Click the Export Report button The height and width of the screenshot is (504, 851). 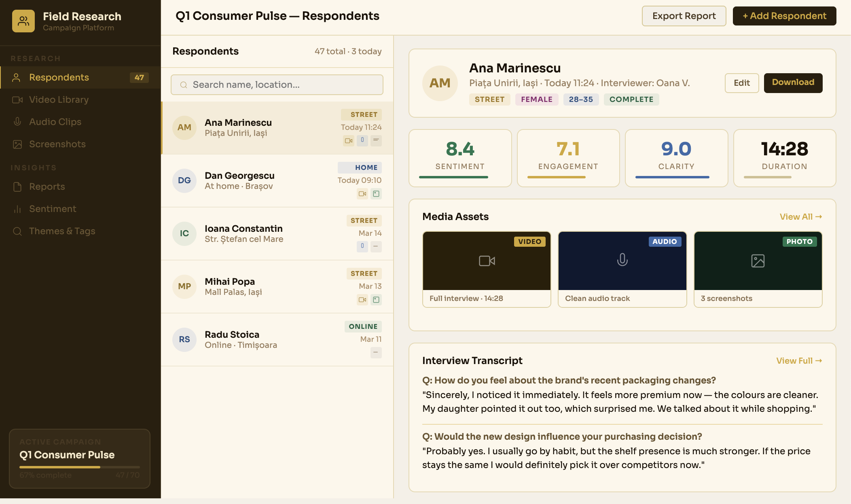tap(684, 16)
